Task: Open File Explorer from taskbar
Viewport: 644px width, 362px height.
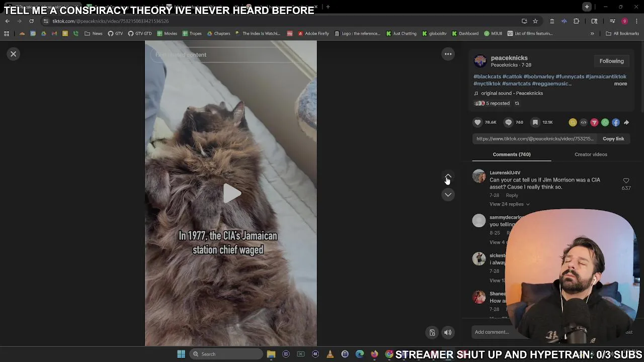Action: [271, 354]
